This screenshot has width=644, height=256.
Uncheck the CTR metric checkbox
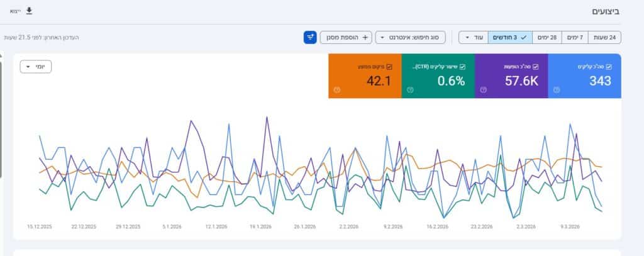[x=462, y=66]
